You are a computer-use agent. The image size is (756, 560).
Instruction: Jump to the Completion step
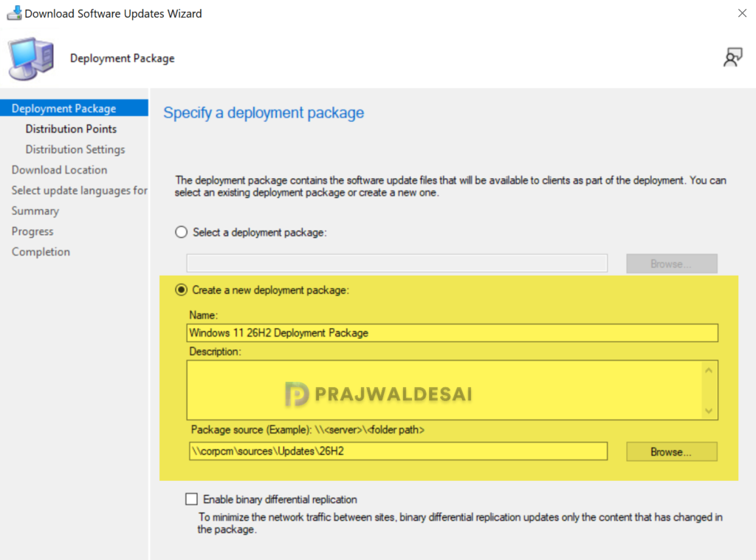41,252
